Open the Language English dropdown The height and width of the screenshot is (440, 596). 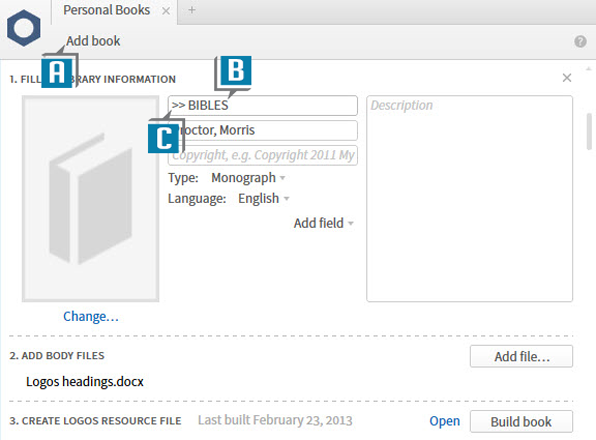(x=264, y=199)
